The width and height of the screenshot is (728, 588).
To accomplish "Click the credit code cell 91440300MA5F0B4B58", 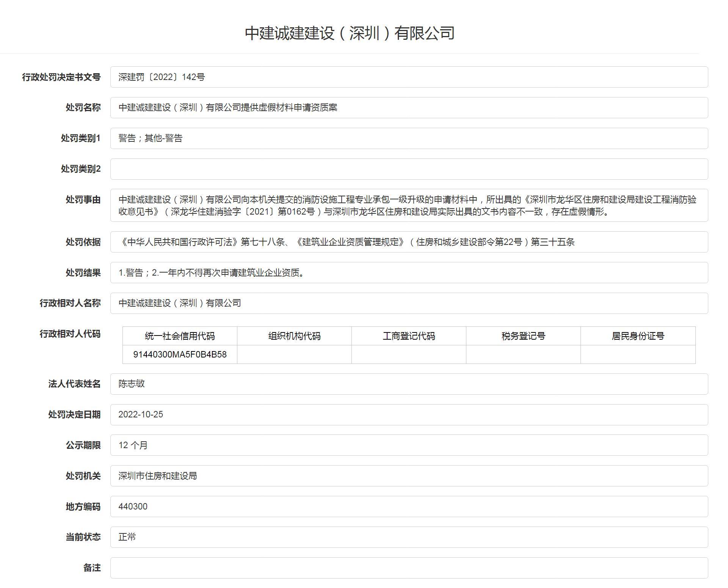I will (x=180, y=354).
